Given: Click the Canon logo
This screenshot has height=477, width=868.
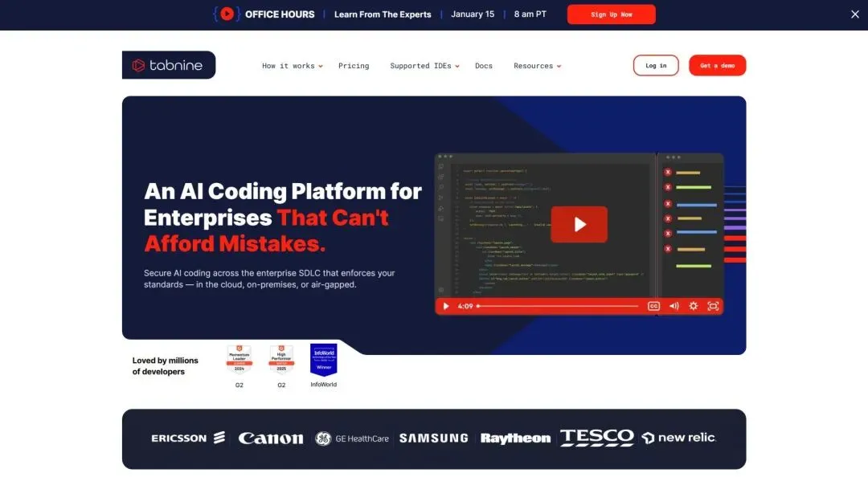Looking at the screenshot, I should pos(271,438).
